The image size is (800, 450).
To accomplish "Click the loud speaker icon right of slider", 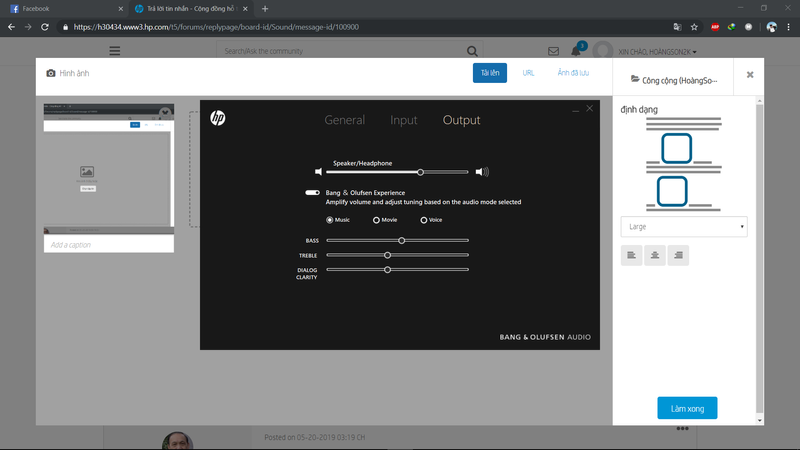I will [482, 172].
